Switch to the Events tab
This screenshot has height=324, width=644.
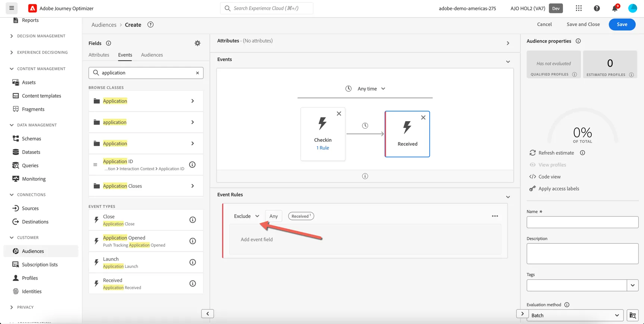pos(125,55)
